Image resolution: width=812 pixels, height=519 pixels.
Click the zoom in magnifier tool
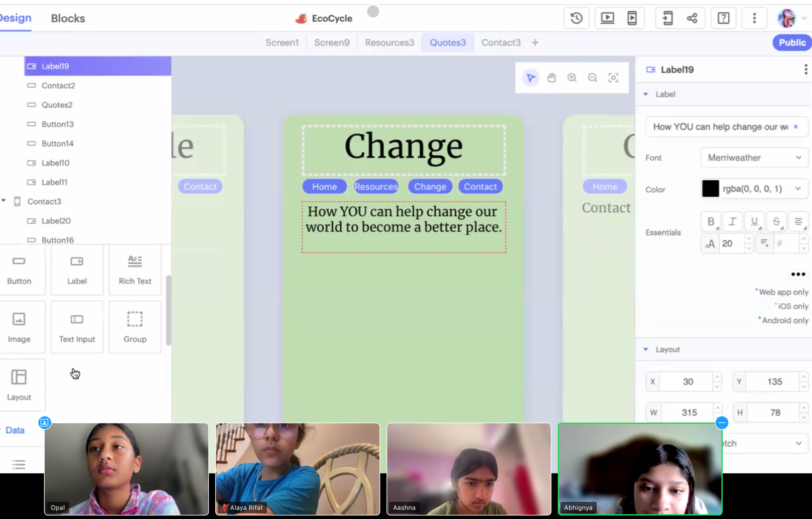coord(572,78)
